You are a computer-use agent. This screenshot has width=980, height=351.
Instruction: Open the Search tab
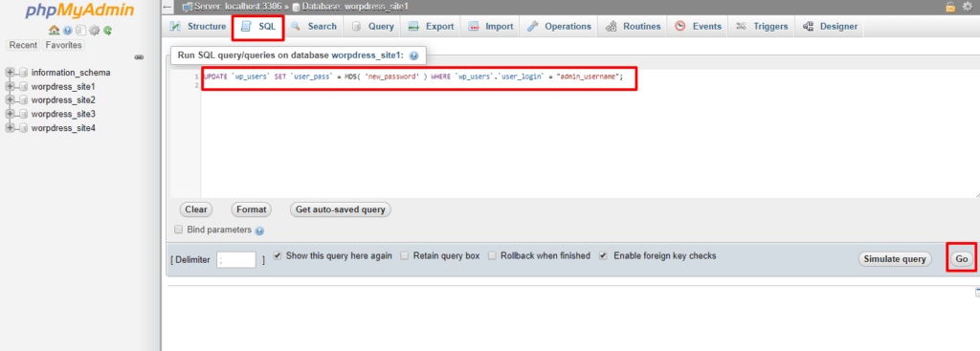(314, 26)
